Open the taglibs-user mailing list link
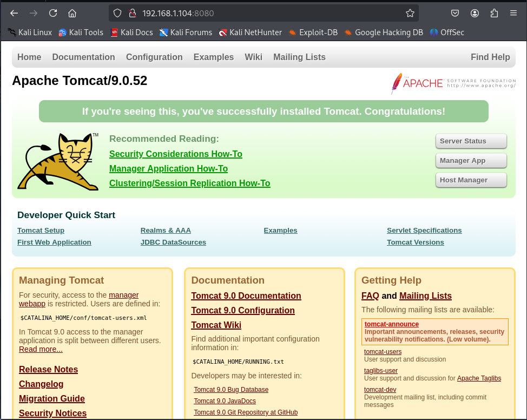Screen dimensions: 527x420 (x=381, y=371)
